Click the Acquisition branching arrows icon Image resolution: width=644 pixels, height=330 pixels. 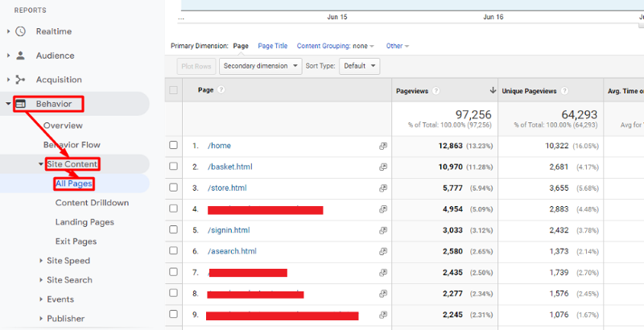coord(20,80)
